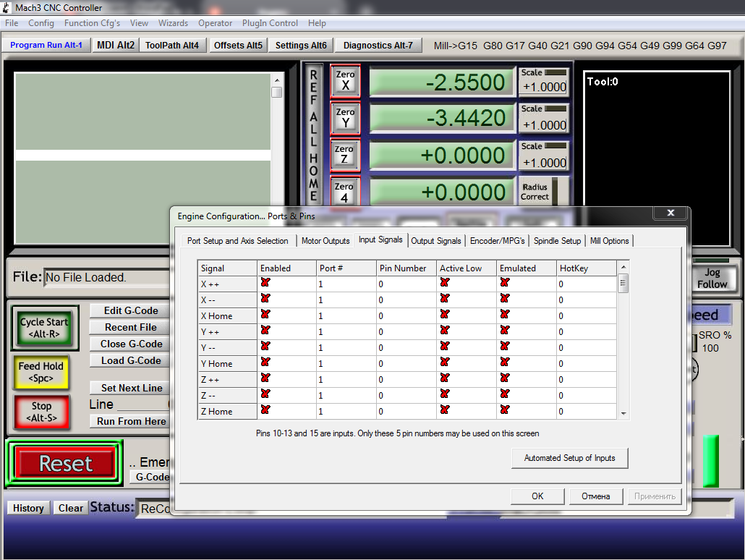Click the red Stop button
Image resolution: width=745 pixels, height=560 pixels.
42,412
